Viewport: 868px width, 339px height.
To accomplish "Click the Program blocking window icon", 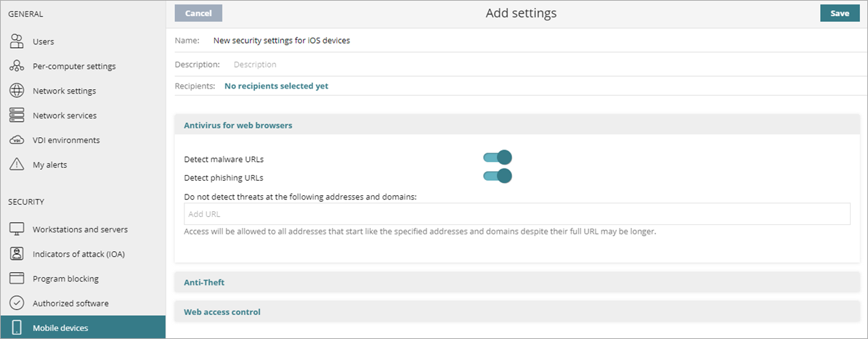I will click(17, 279).
